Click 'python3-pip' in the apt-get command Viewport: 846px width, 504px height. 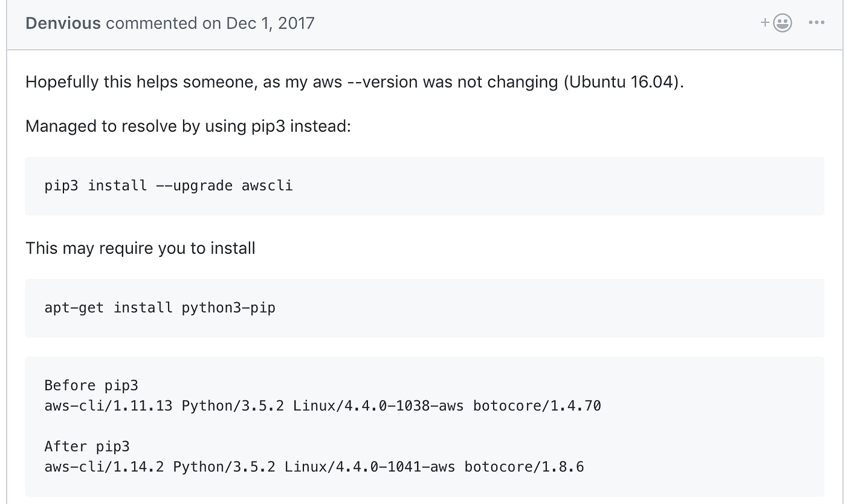click(228, 308)
